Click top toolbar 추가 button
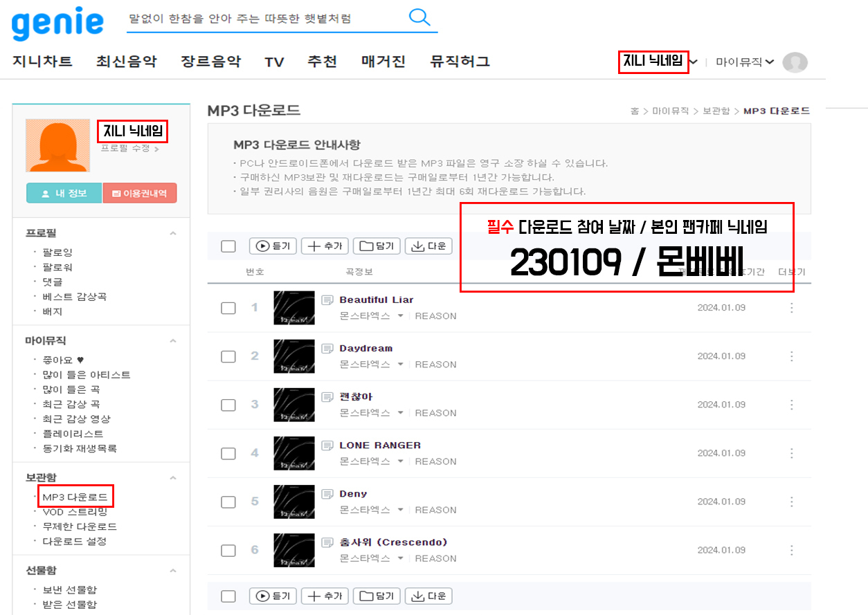Screen dimensions: 868x615 [325, 246]
